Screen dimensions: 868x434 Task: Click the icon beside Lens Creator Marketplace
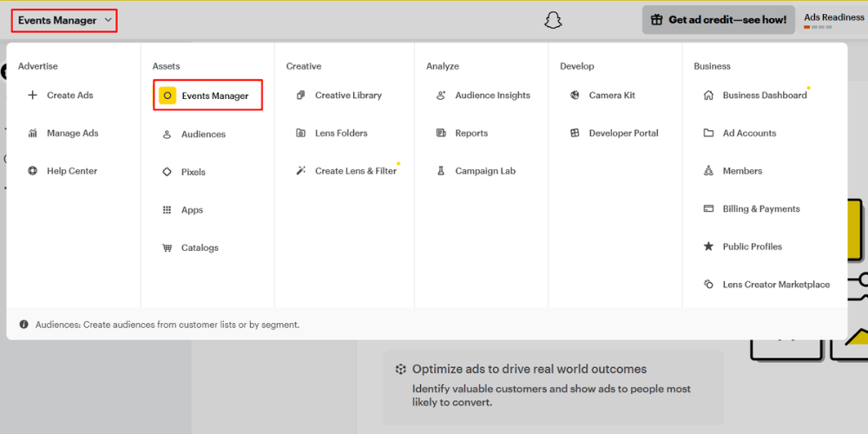click(708, 285)
